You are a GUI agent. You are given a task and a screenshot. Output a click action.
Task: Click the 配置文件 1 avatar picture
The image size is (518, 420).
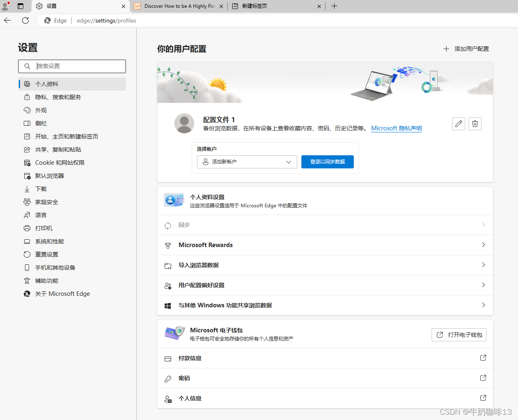[x=184, y=123]
